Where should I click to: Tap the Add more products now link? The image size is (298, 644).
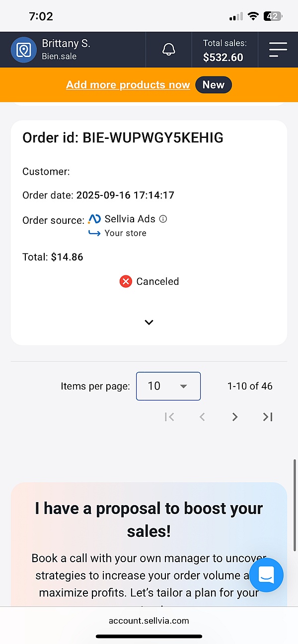coord(128,85)
